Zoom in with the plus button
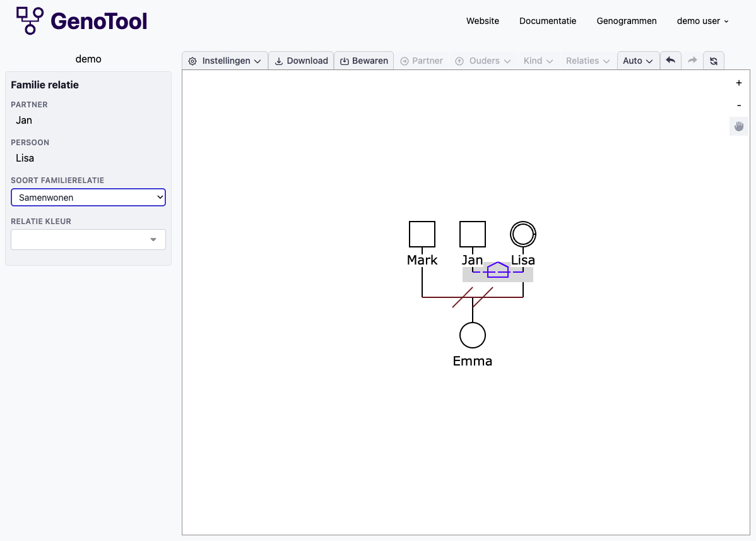The image size is (756, 541). pyautogui.click(x=738, y=83)
